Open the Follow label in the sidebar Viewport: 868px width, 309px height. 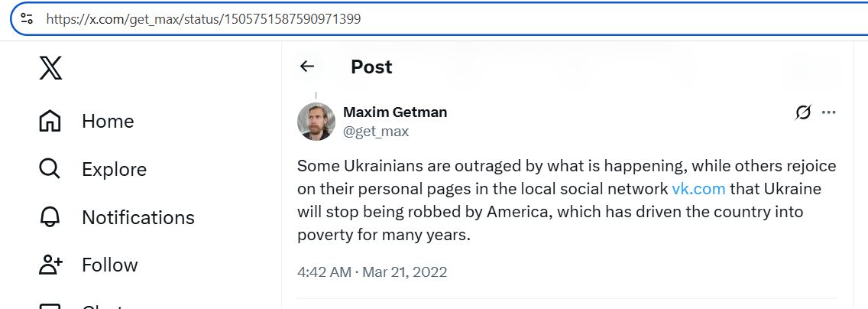[110, 265]
